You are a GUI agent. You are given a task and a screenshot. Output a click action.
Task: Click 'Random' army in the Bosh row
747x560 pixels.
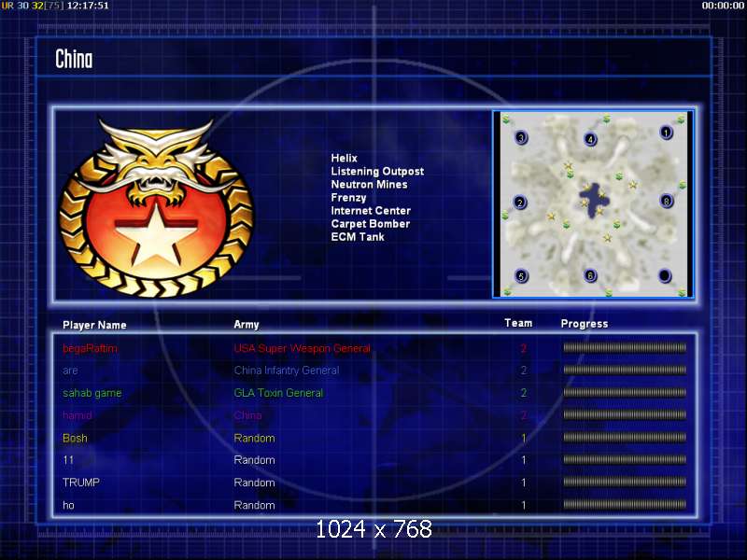click(254, 438)
